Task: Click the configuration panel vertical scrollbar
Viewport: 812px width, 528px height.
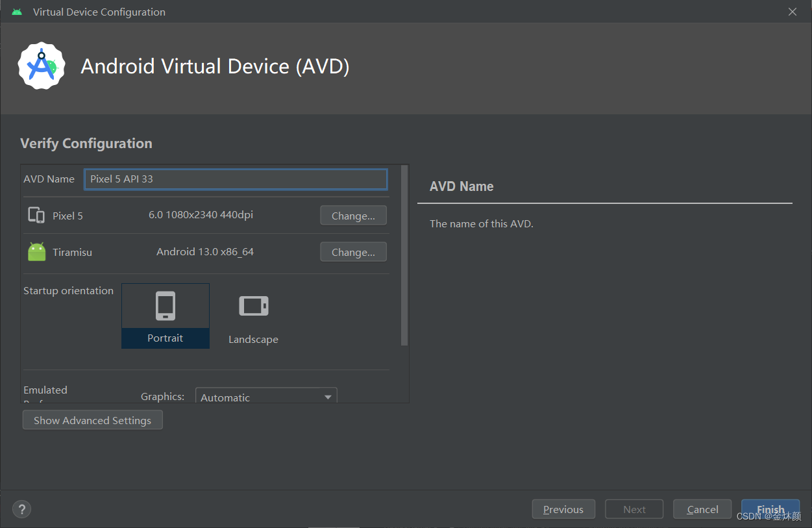Action: pos(405,255)
